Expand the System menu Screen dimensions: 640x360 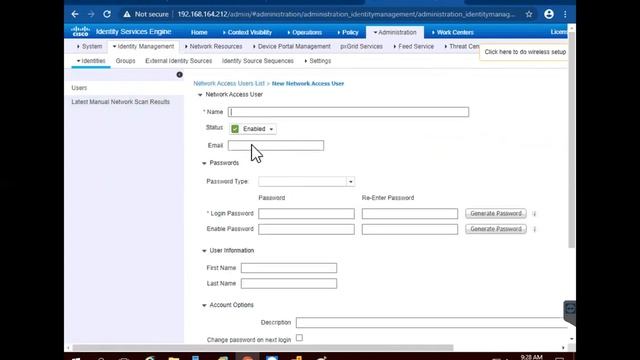[x=89, y=47]
